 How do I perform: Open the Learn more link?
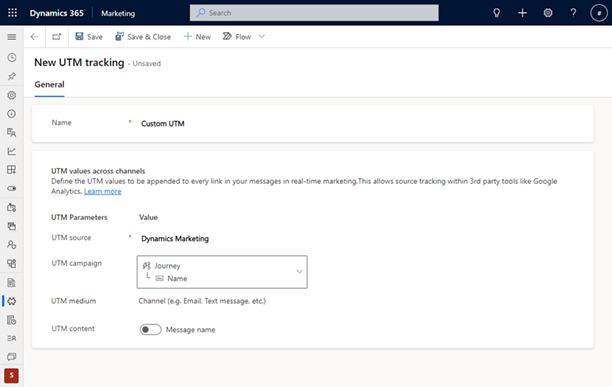[103, 191]
